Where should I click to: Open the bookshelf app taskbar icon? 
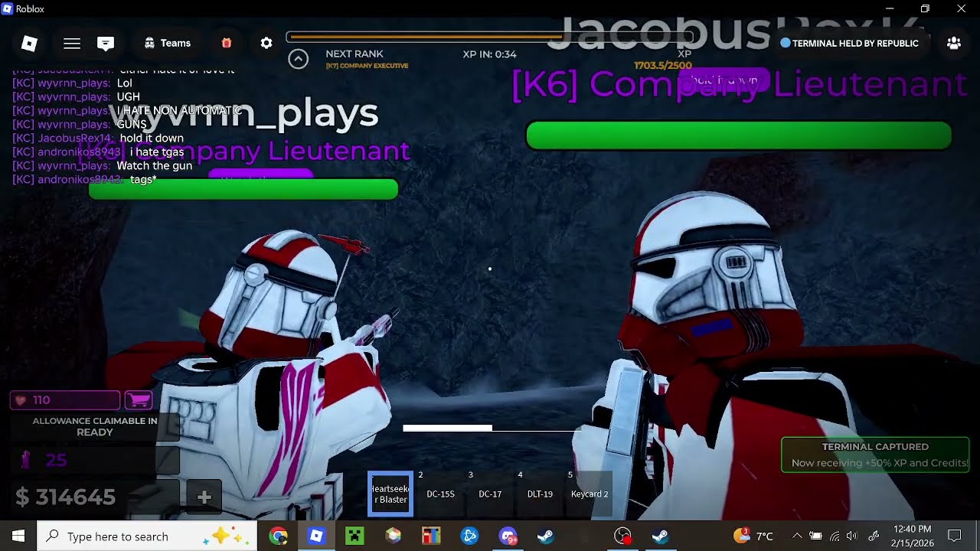tap(431, 536)
